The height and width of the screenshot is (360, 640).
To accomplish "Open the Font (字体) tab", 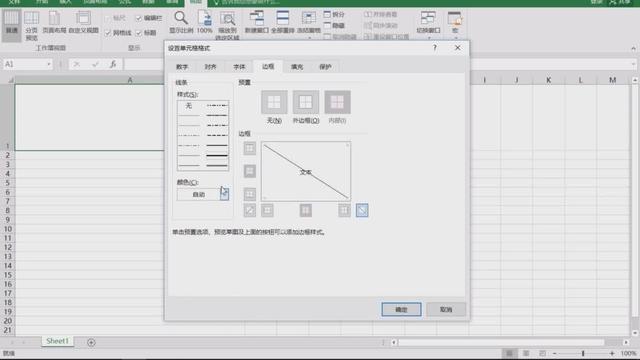I will click(239, 67).
